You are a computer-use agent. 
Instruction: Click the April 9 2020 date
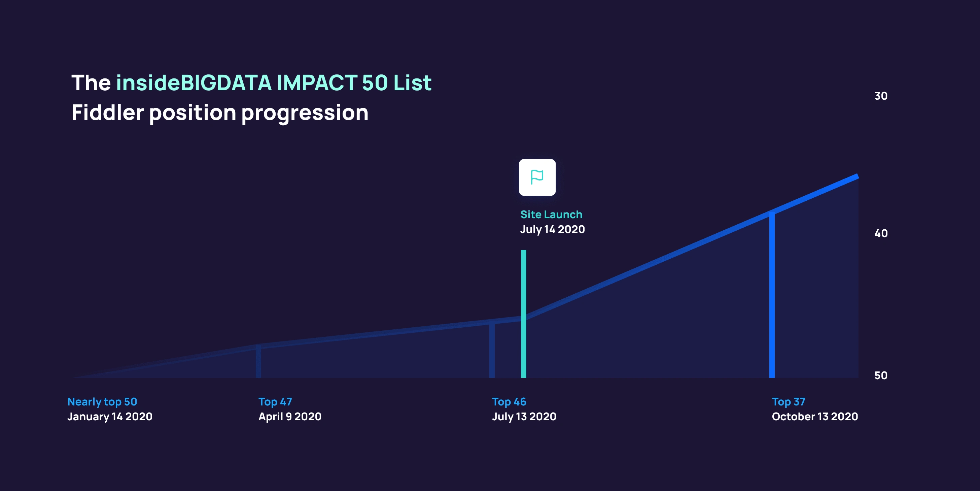coord(290,416)
